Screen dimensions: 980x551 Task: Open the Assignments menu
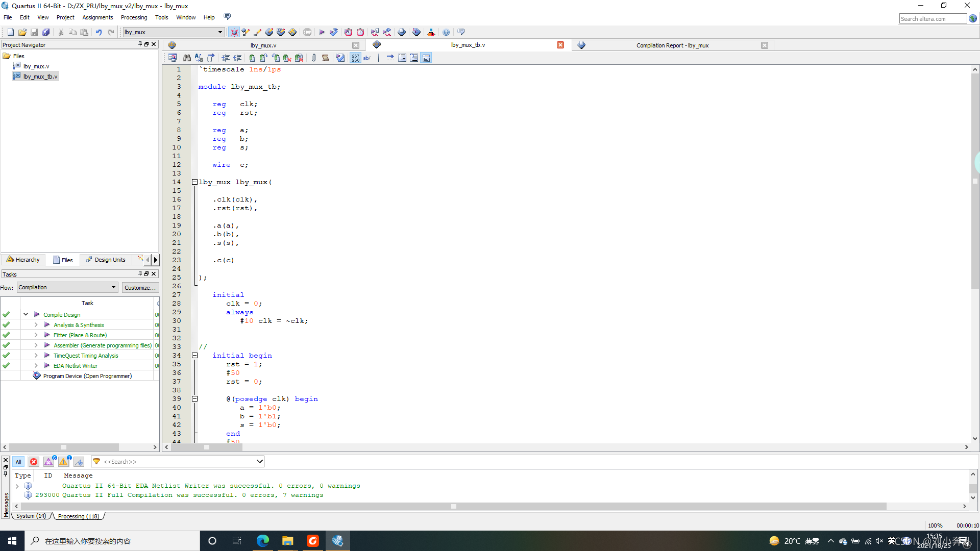(x=97, y=17)
